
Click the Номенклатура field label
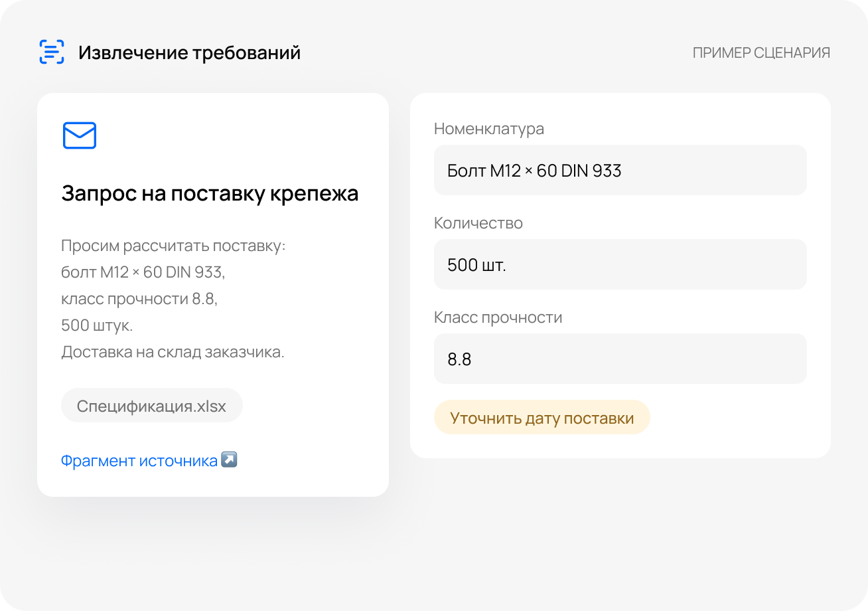point(489,129)
